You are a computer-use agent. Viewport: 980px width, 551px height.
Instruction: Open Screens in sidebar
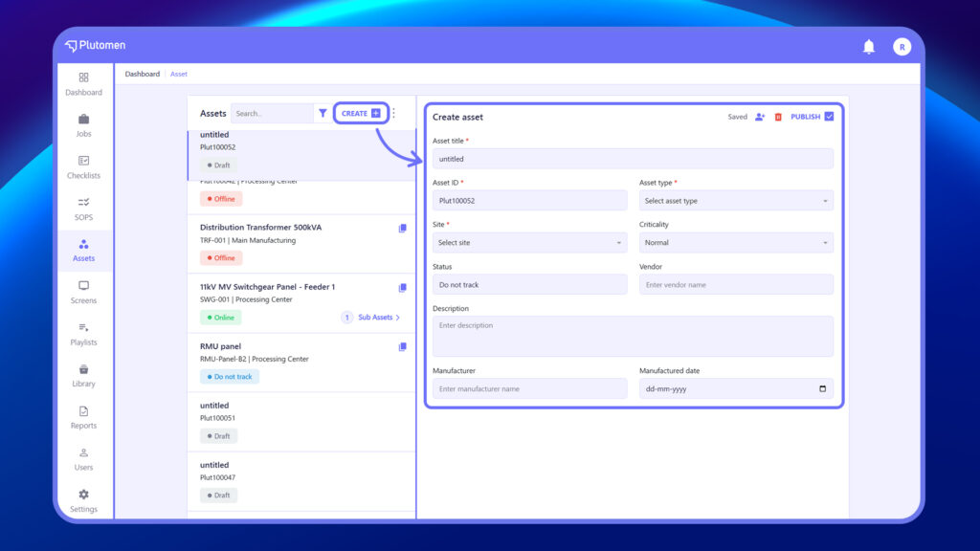84,293
